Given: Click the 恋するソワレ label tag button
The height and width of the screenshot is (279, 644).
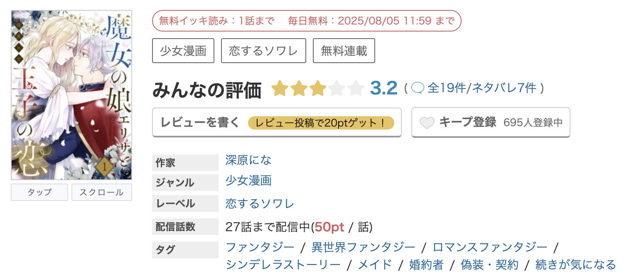Looking at the screenshot, I should (x=263, y=51).
